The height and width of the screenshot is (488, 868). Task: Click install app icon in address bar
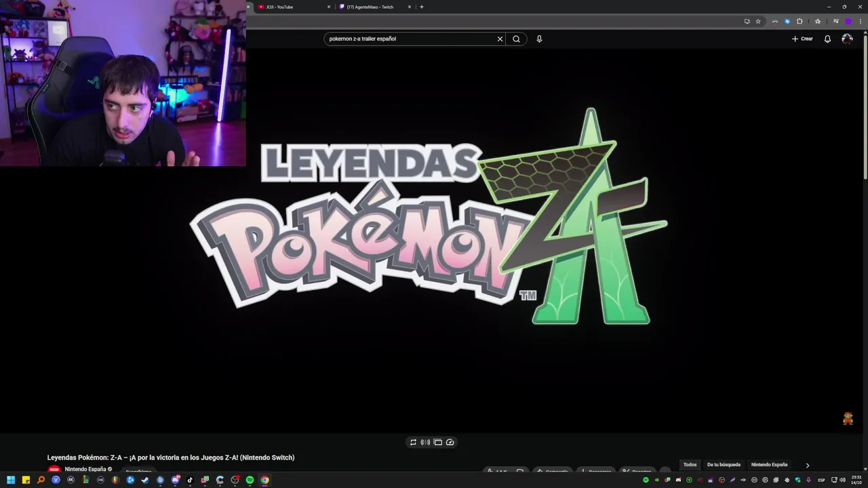[747, 21]
